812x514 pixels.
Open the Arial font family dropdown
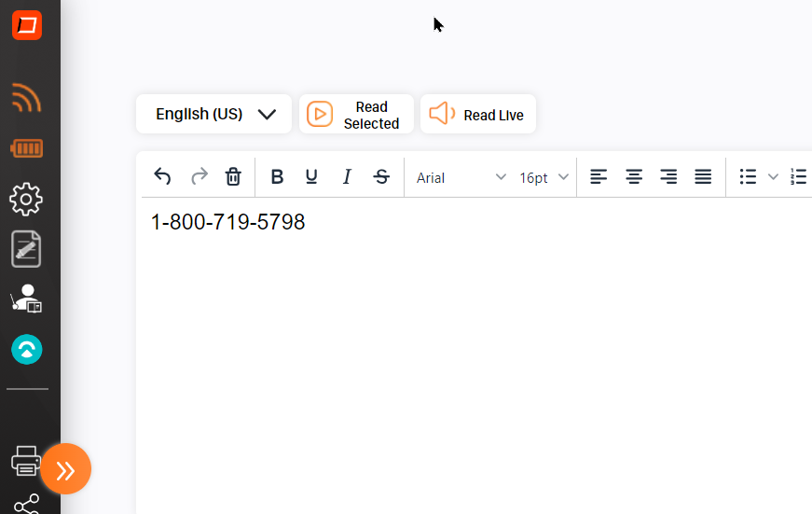click(461, 177)
